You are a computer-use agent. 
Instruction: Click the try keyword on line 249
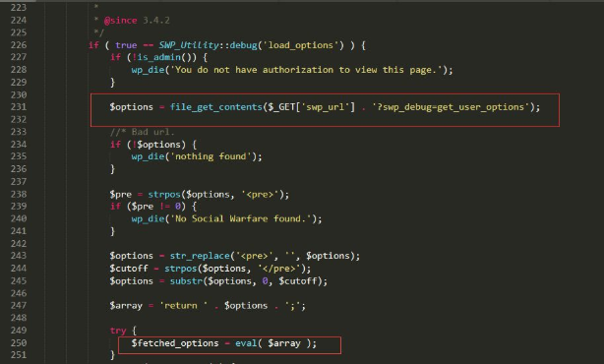pos(118,331)
